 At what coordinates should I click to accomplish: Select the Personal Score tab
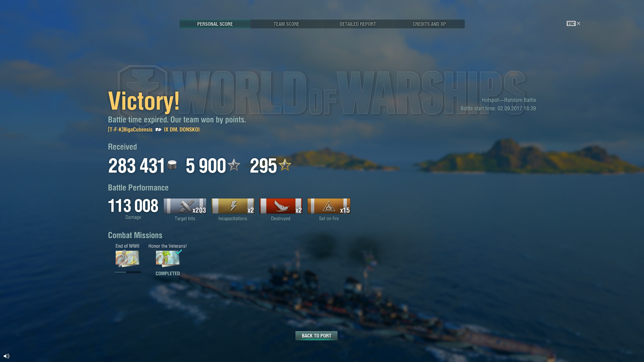pos(215,24)
